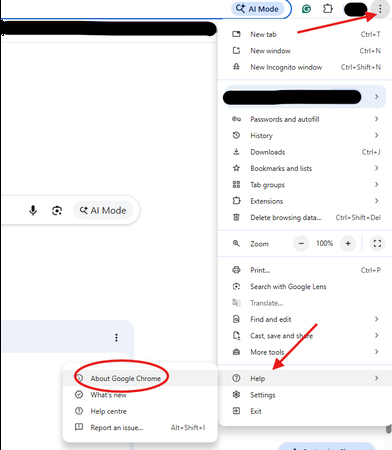Click the printer icon

(236, 270)
